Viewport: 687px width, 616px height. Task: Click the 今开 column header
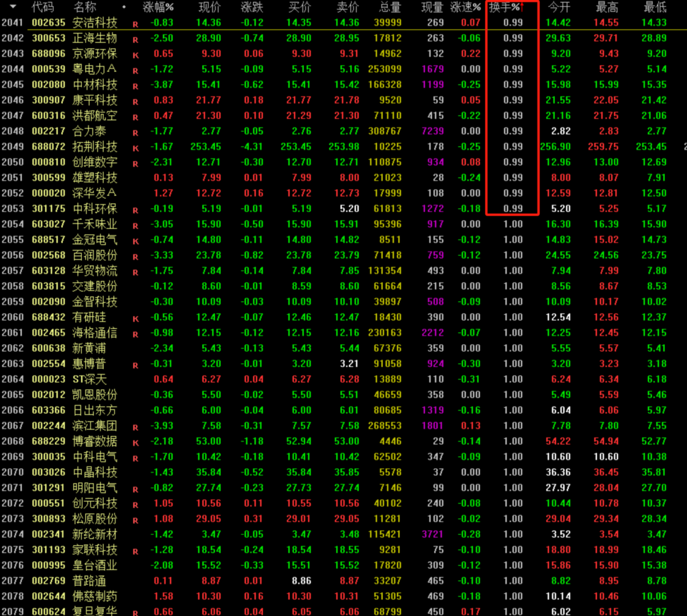pyautogui.click(x=560, y=7)
